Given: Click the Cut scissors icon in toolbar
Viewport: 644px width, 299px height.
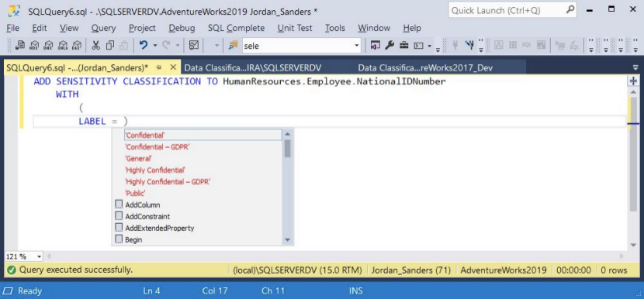Looking at the screenshot, I should tap(96, 45).
